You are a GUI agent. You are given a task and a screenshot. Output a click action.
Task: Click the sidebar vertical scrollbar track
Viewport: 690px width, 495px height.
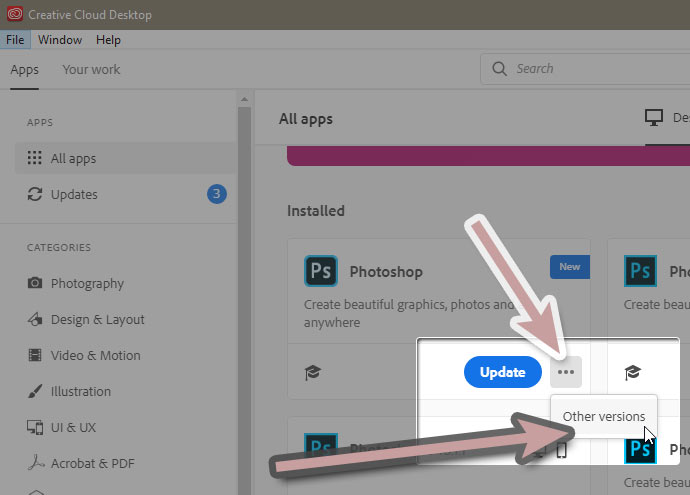pyautogui.click(x=244, y=299)
